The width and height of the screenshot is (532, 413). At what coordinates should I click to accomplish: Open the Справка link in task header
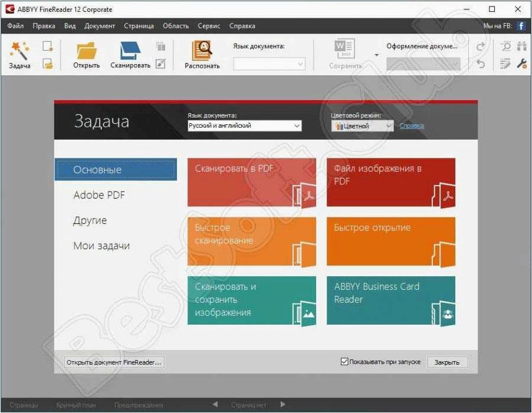412,125
